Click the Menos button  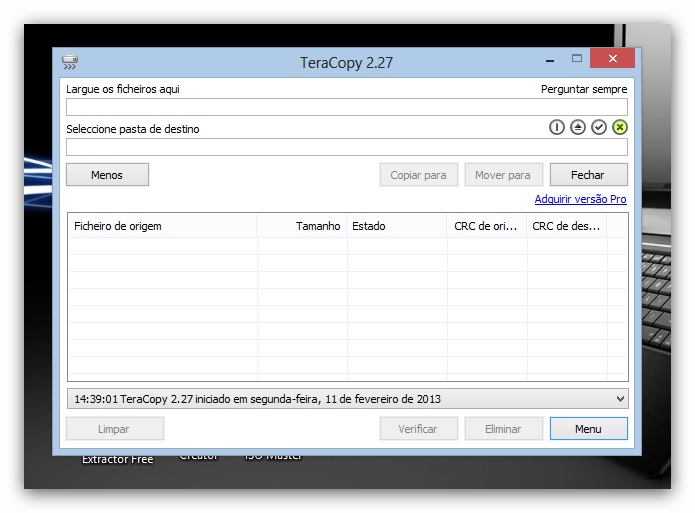(x=107, y=175)
